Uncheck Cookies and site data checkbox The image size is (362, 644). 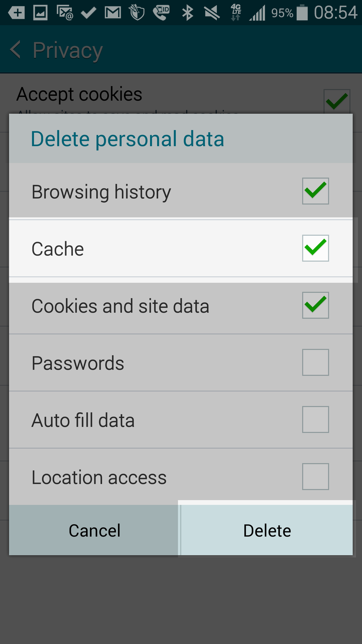point(315,305)
